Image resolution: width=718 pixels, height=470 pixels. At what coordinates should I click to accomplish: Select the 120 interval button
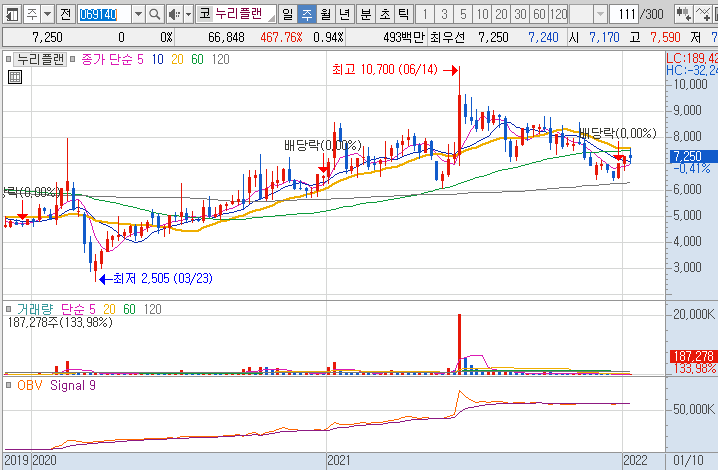(559, 15)
